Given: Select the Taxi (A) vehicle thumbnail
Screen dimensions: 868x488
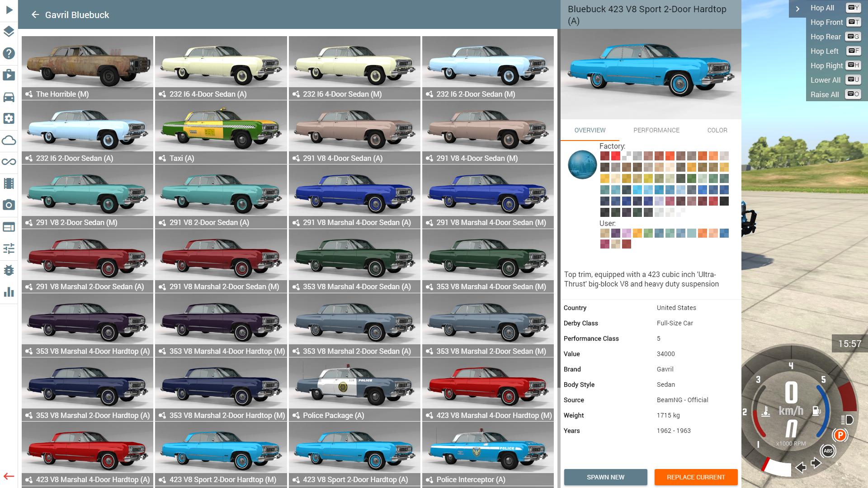Looking at the screenshot, I should pos(221,131).
